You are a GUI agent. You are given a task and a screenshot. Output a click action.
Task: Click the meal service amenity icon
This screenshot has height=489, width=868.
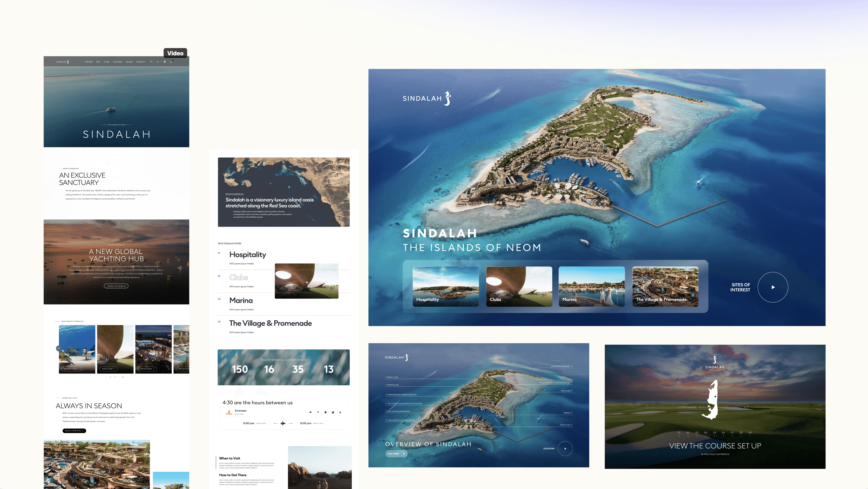point(333,412)
